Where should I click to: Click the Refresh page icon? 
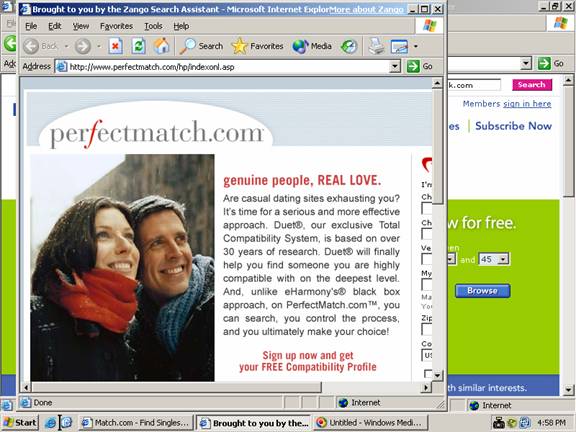click(138, 46)
